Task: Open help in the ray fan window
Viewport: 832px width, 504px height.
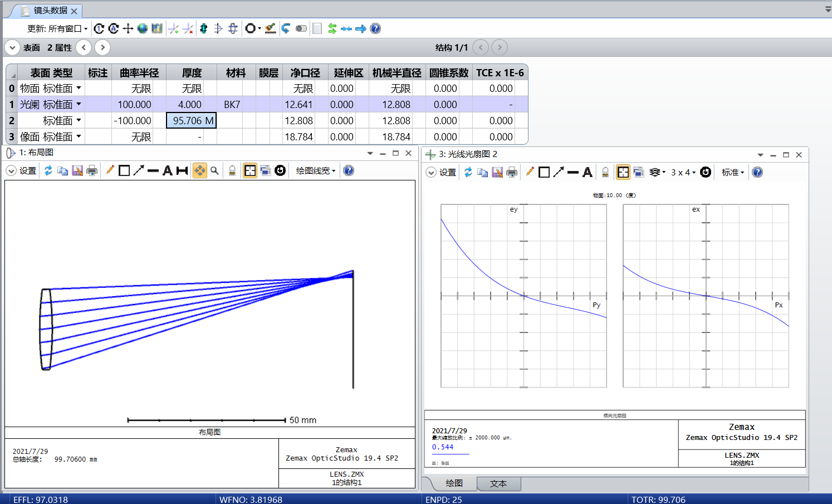Action: click(757, 172)
